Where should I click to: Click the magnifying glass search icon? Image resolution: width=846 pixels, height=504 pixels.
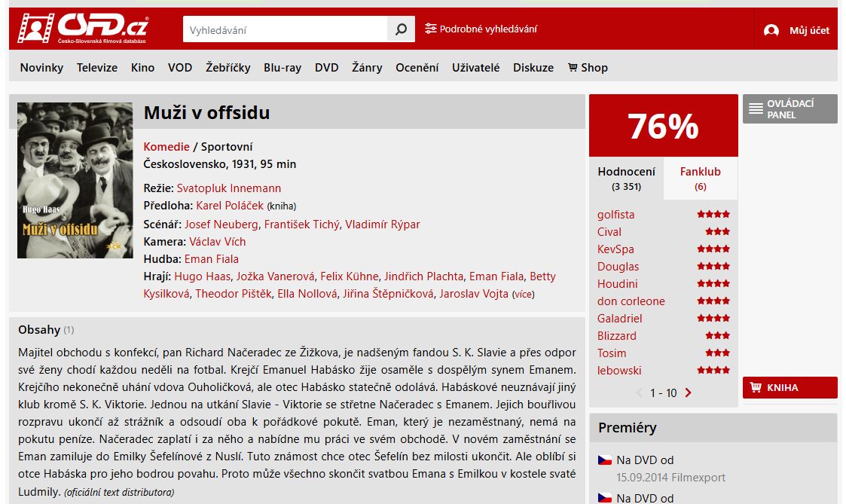tap(401, 29)
